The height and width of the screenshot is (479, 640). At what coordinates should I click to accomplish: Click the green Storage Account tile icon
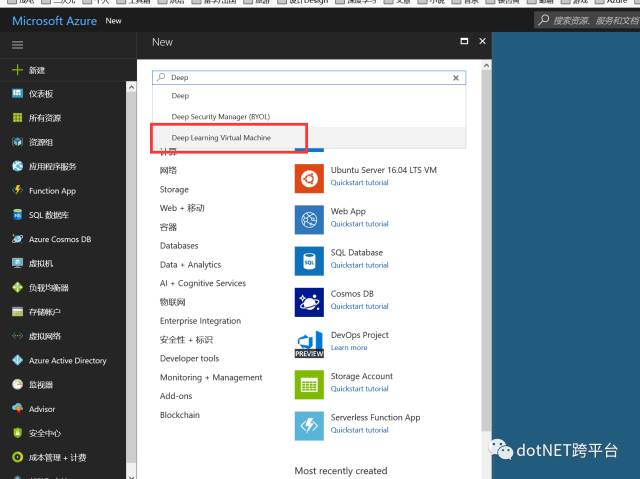(309, 385)
